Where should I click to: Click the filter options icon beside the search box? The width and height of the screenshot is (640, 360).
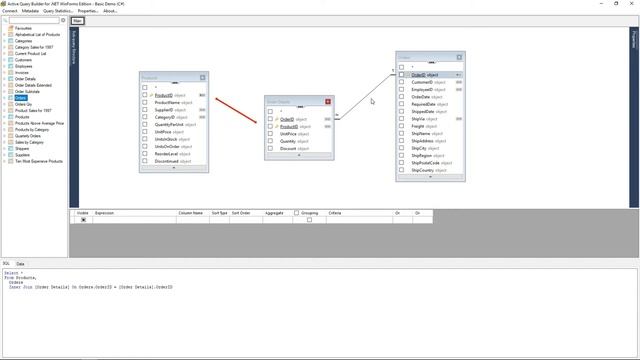pos(63,20)
